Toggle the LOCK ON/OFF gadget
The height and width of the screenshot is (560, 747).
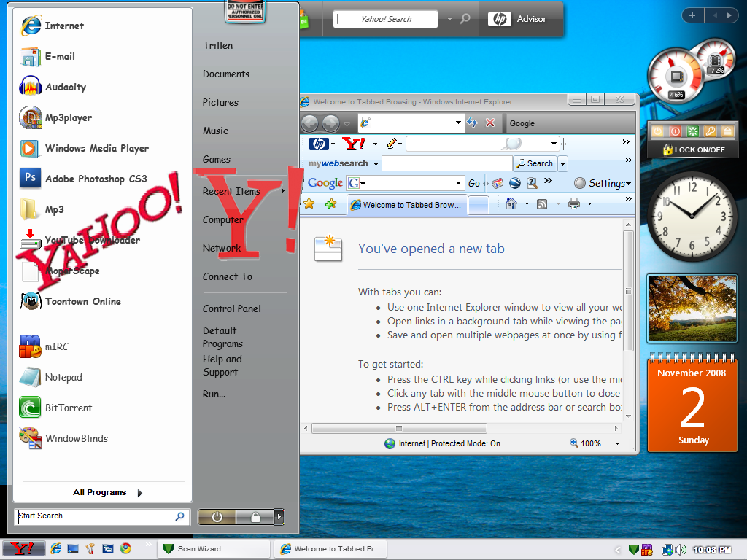click(693, 149)
